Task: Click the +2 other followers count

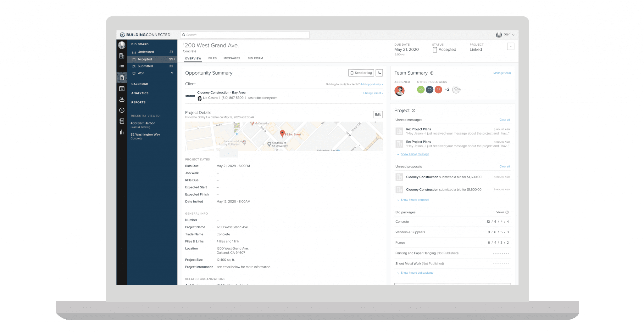Action: pos(447,89)
